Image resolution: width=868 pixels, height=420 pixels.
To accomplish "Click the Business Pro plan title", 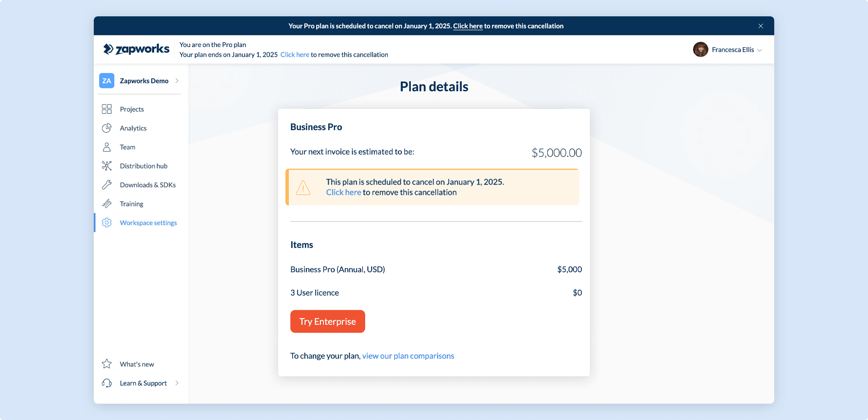I will tap(316, 127).
